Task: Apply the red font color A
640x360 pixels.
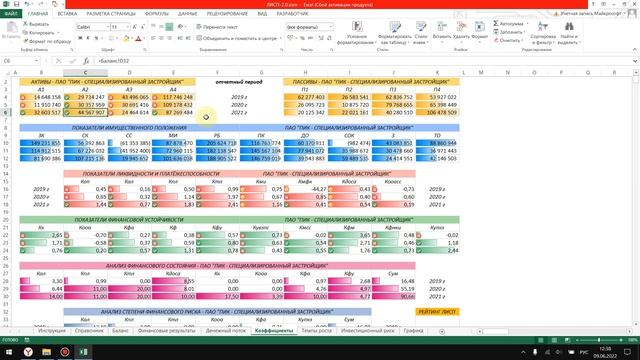Action: (x=138, y=38)
